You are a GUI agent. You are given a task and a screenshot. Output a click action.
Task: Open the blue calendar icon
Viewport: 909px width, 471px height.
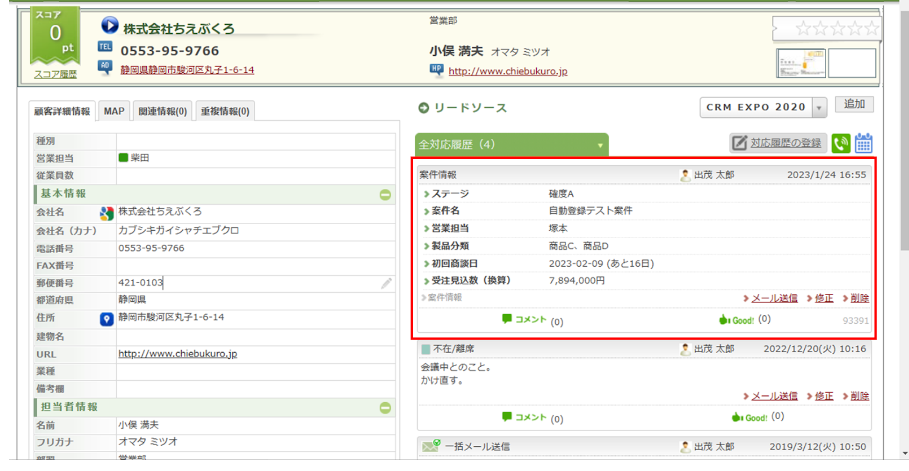864,143
